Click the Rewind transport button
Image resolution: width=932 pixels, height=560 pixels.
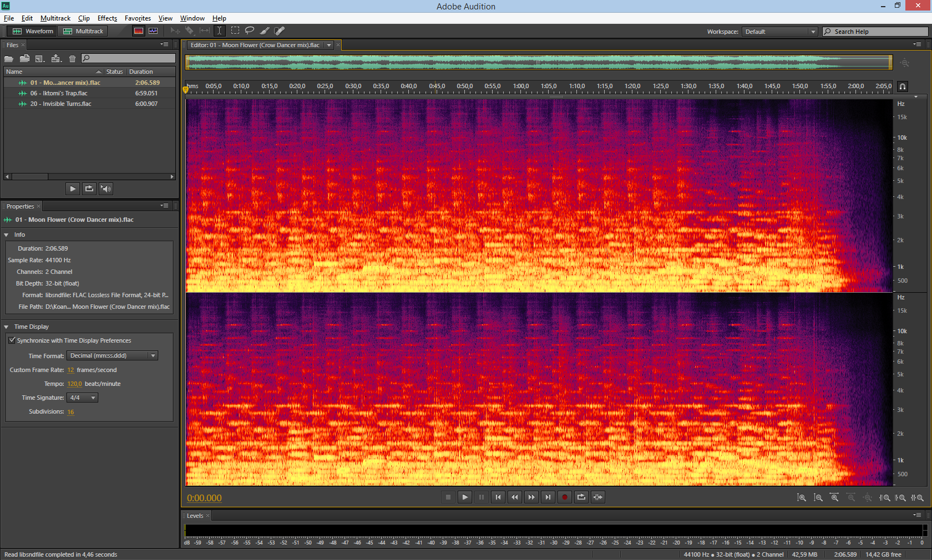coord(515,497)
